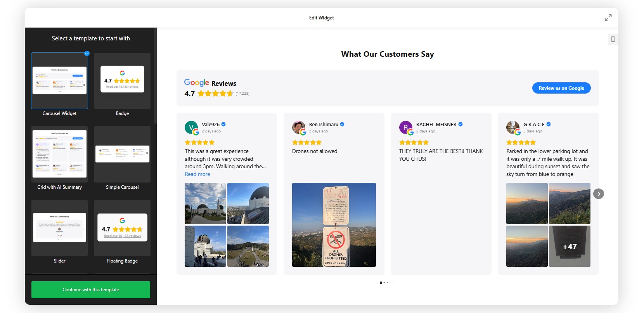Click RACHEL MEISNER's purple R avatar
644x313 pixels.
(x=406, y=128)
